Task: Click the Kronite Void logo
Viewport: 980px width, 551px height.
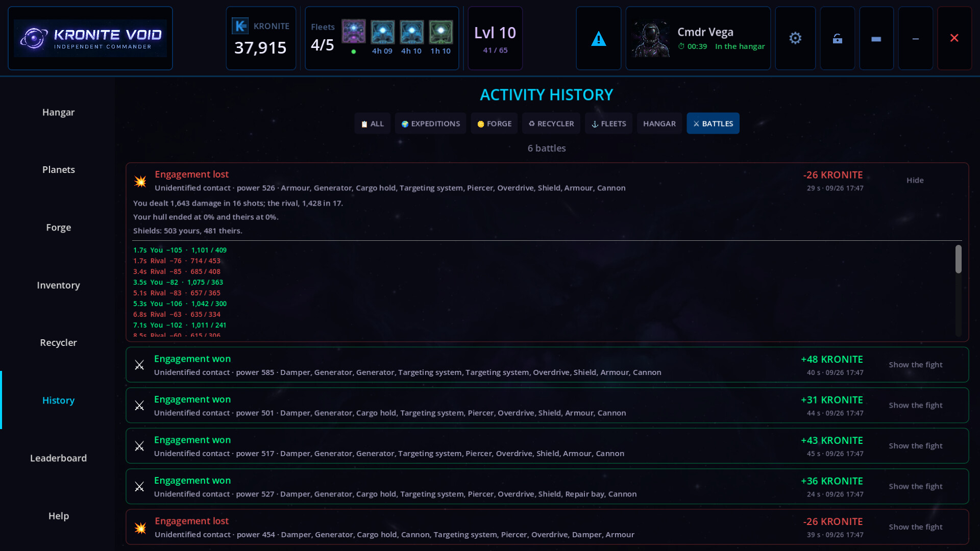Action: pos(90,38)
